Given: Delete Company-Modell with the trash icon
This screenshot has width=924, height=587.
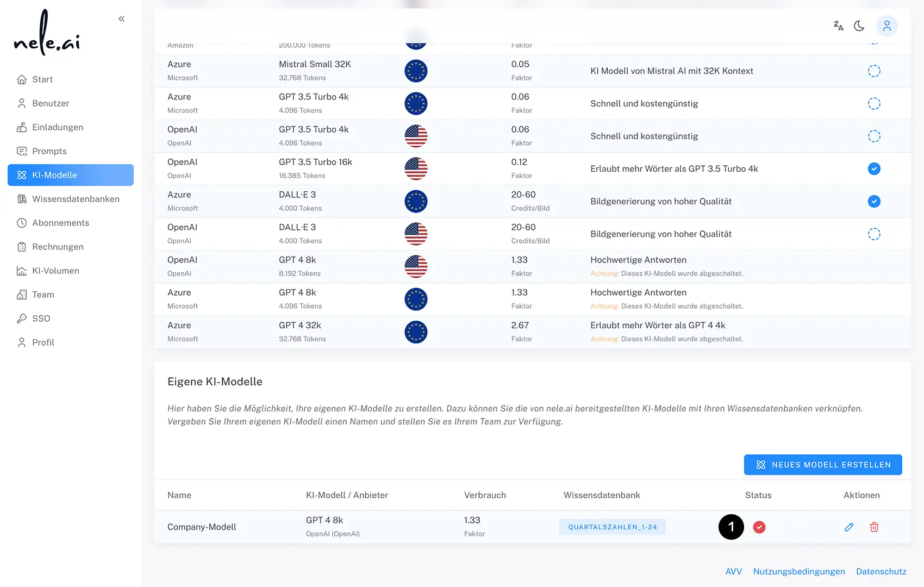Looking at the screenshot, I should point(874,527).
